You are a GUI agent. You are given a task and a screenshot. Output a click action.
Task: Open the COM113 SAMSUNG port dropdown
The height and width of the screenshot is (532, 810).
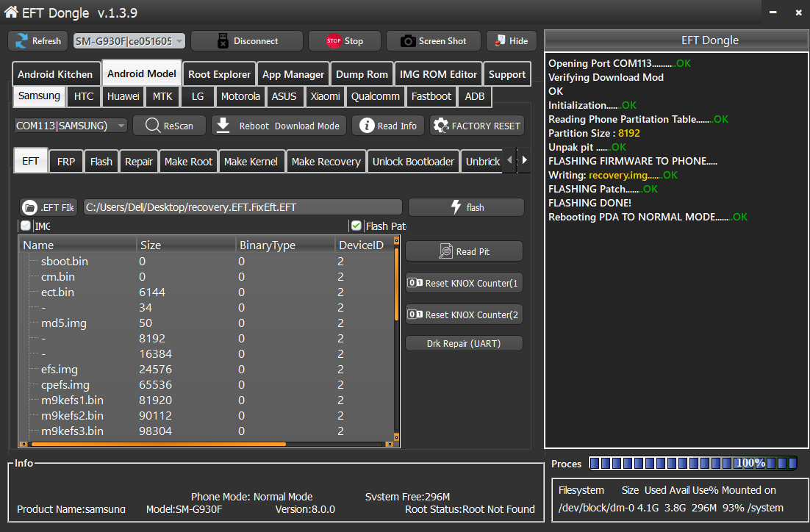pos(70,126)
